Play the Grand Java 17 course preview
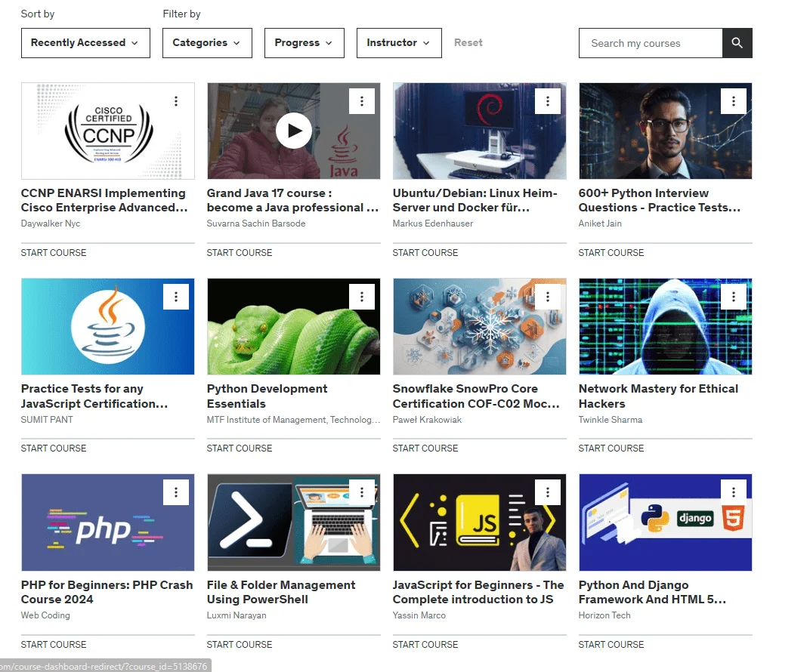 [293, 131]
